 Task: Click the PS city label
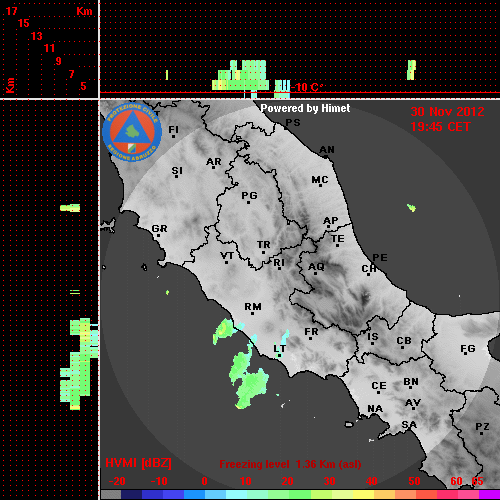293,123
